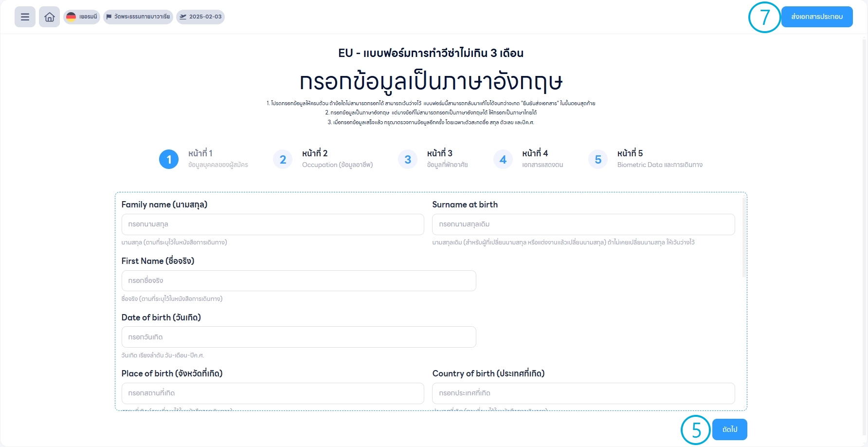Screen dimensions: 868x447
Task: Click the 2025-02-03 travel date chip
Action: 200,17
